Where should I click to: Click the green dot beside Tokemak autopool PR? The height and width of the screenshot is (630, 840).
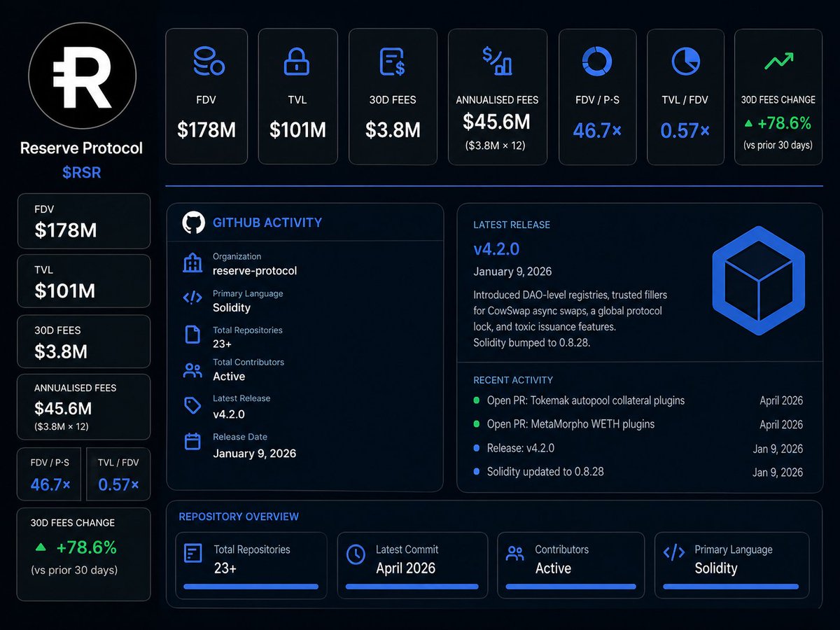click(477, 401)
